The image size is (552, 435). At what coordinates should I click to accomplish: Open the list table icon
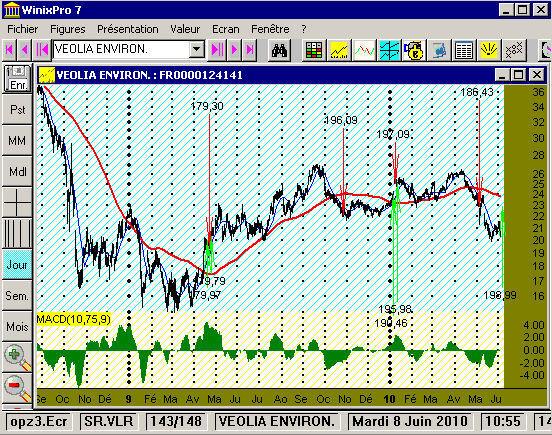coord(464,50)
